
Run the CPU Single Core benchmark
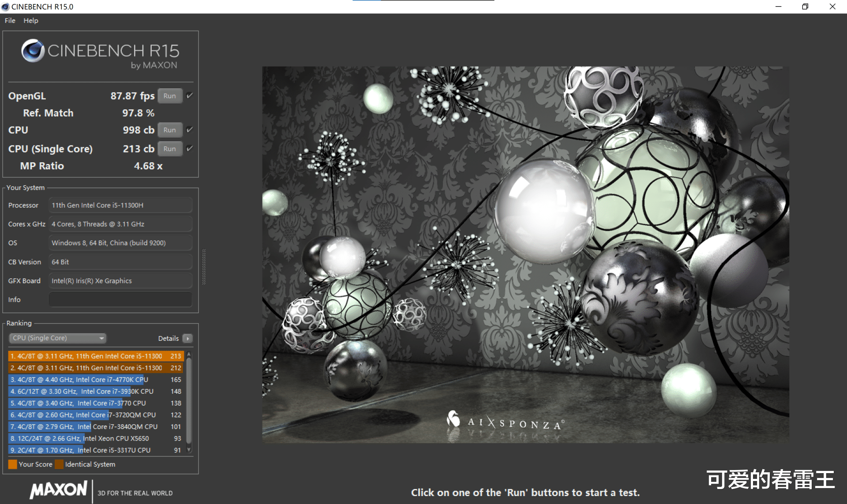click(x=170, y=149)
